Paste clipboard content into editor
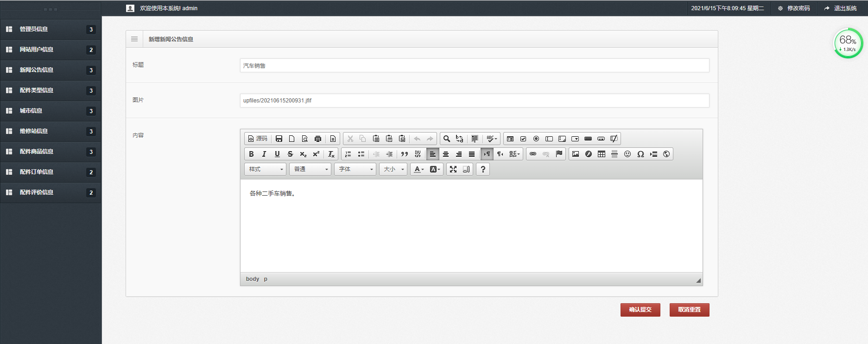This screenshot has width=868, height=344. pyautogui.click(x=376, y=139)
